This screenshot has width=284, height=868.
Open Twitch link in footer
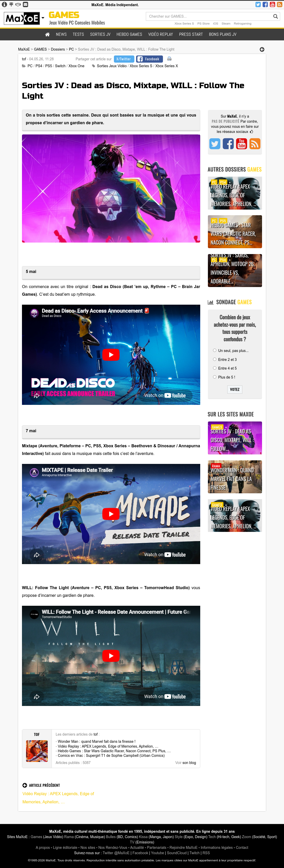194,853
